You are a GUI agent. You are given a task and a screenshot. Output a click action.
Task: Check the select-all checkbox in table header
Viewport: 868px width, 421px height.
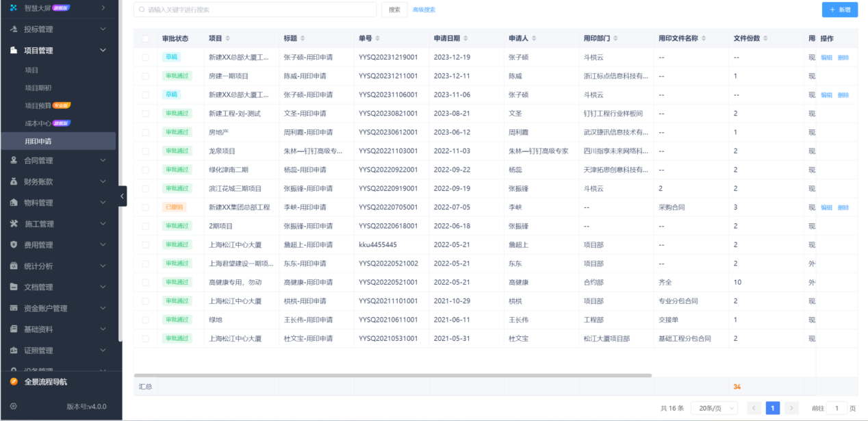pyautogui.click(x=145, y=38)
